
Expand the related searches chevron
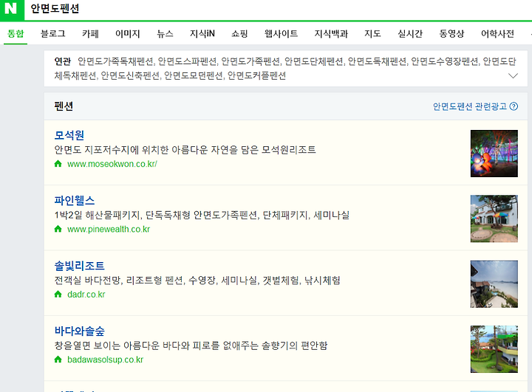[513, 75]
